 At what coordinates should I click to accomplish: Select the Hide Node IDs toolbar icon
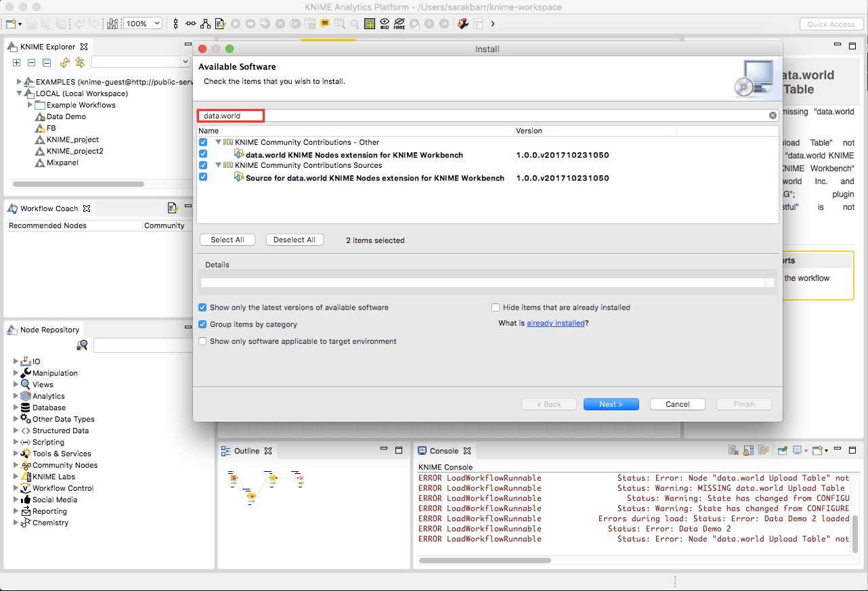[x=383, y=24]
